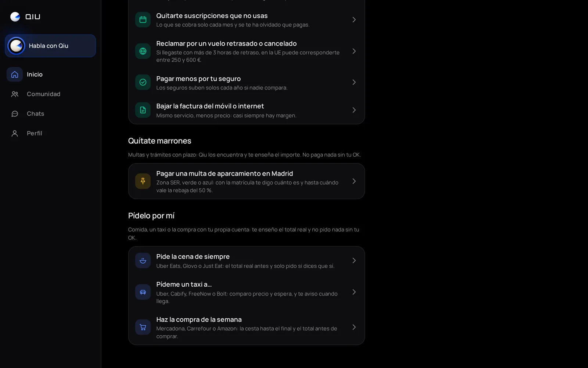The image size is (588, 368).
Task: Open Haz la compra de la semana
Action: click(247, 327)
